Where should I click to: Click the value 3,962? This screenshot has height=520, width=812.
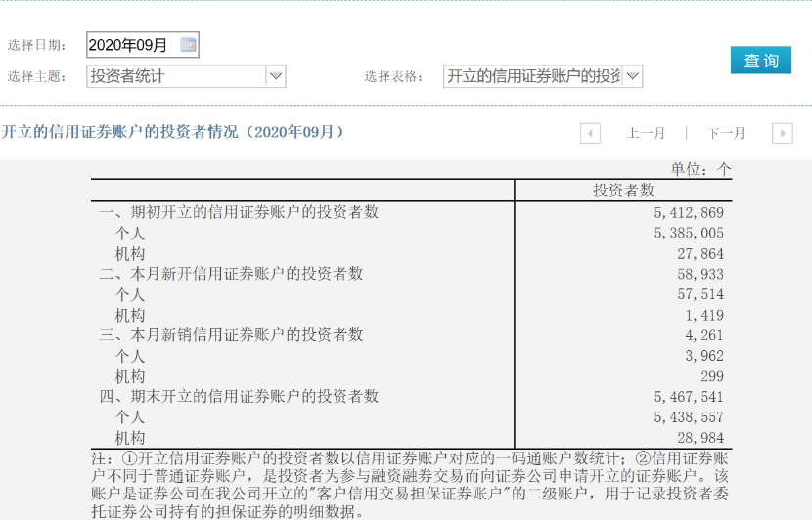pos(704,356)
